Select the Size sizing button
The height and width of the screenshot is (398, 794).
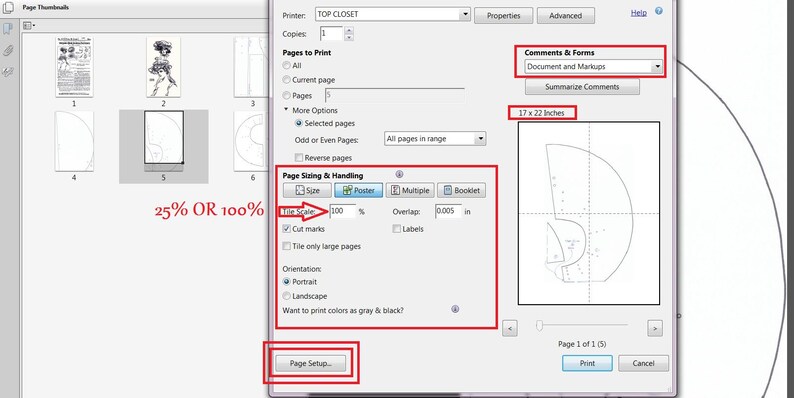click(307, 190)
